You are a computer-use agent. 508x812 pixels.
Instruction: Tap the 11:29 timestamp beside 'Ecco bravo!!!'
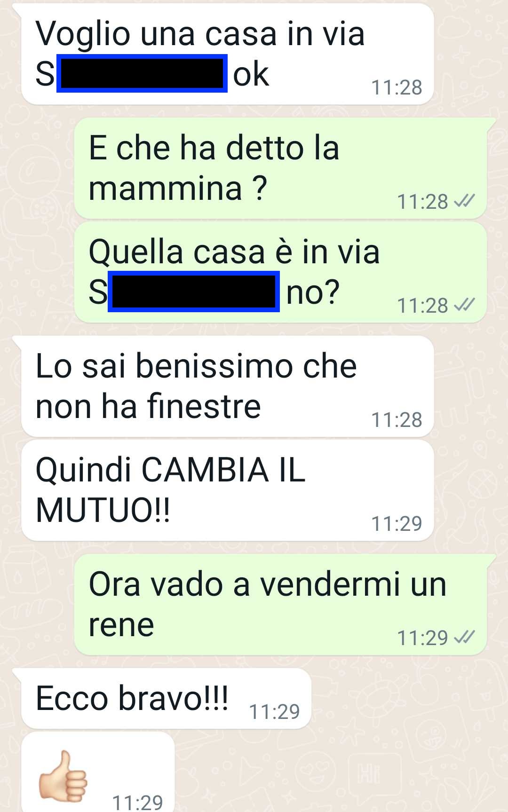click(x=274, y=711)
